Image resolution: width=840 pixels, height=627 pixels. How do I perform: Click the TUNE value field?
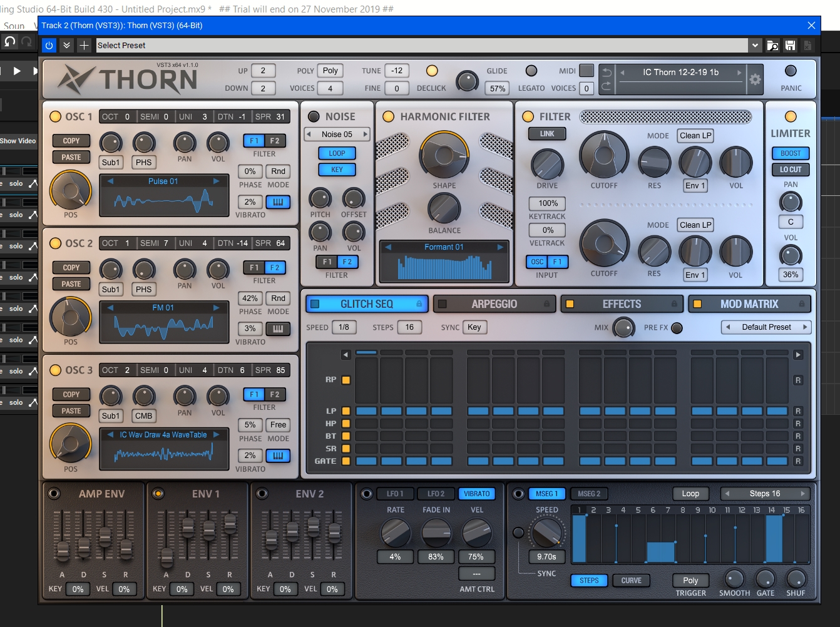[x=397, y=71]
